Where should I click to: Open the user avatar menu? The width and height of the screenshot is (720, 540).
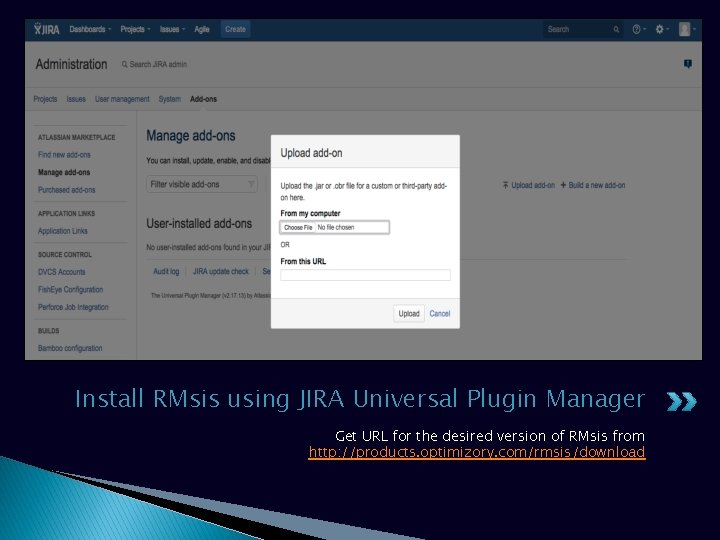click(687, 29)
